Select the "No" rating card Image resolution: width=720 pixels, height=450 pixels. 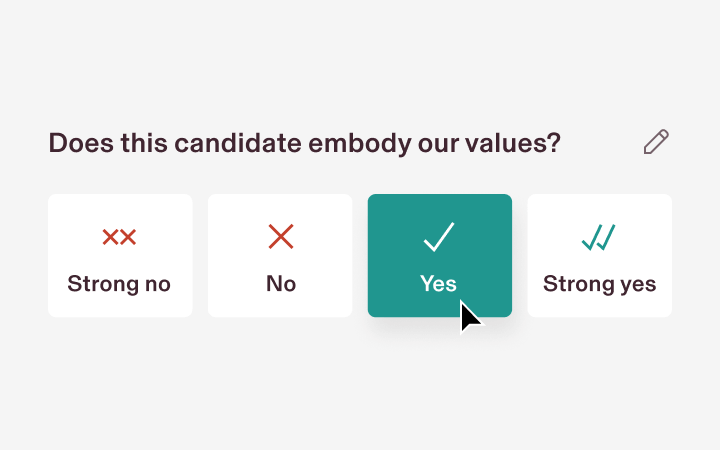pos(280,256)
